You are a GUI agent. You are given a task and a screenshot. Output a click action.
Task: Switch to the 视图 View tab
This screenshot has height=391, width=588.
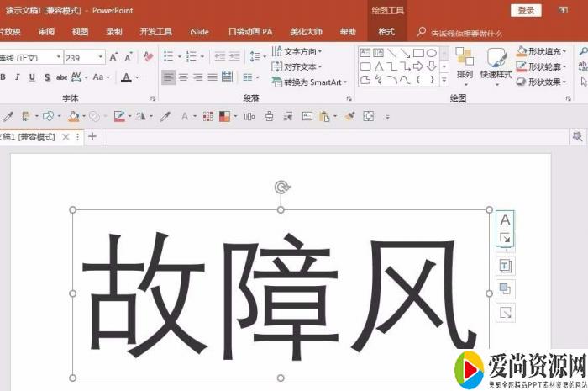coord(80,31)
